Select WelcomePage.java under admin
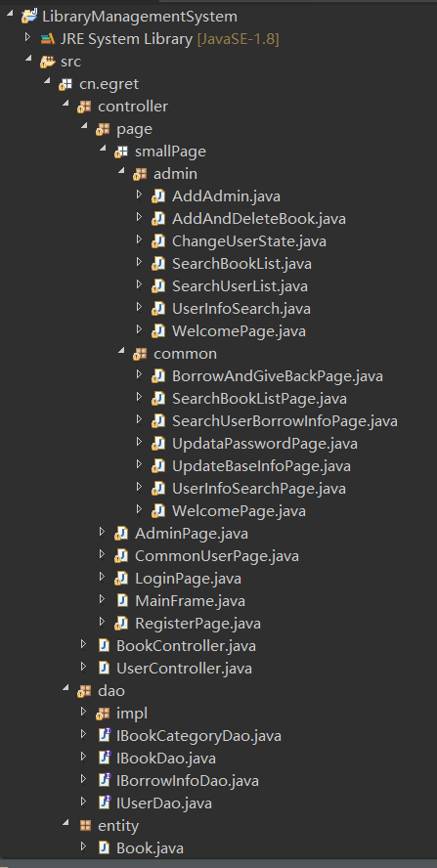The height and width of the screenshot is (868, 437). (x=239, y=331)
